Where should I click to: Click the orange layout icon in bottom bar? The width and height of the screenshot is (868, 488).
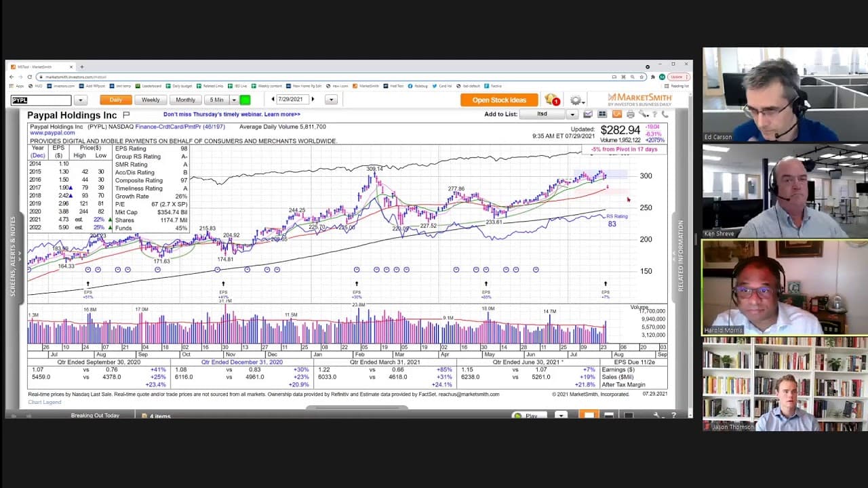(589, 415)
